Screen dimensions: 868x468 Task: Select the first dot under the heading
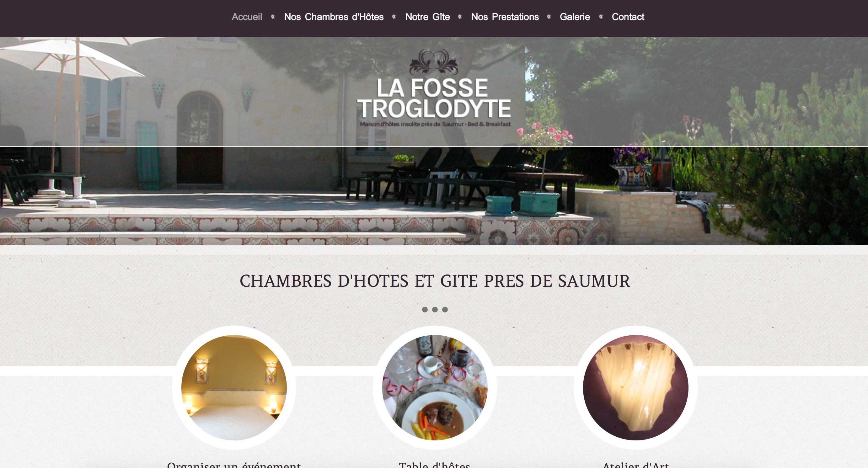[425, 309]
